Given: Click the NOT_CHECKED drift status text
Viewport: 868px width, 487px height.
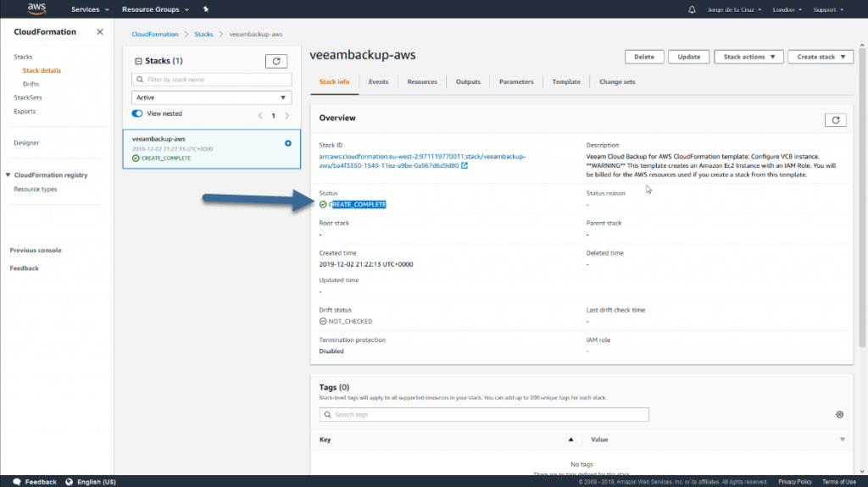Looking at the screenshot, I should 350,322.
